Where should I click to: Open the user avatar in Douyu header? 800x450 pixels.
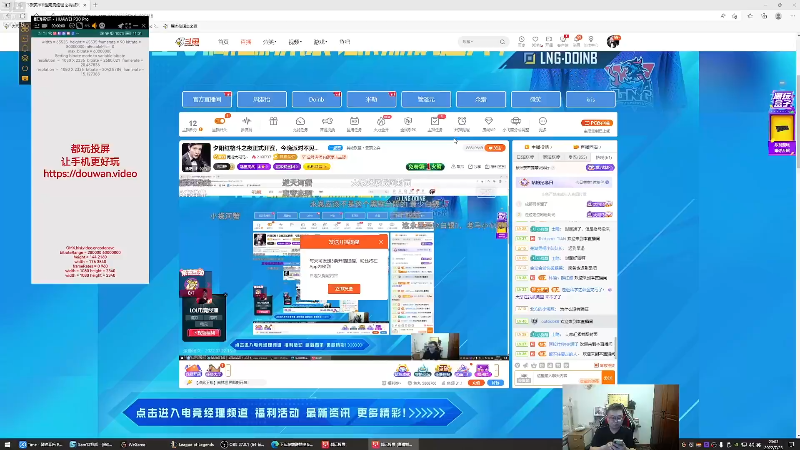(x=613, y=42)
